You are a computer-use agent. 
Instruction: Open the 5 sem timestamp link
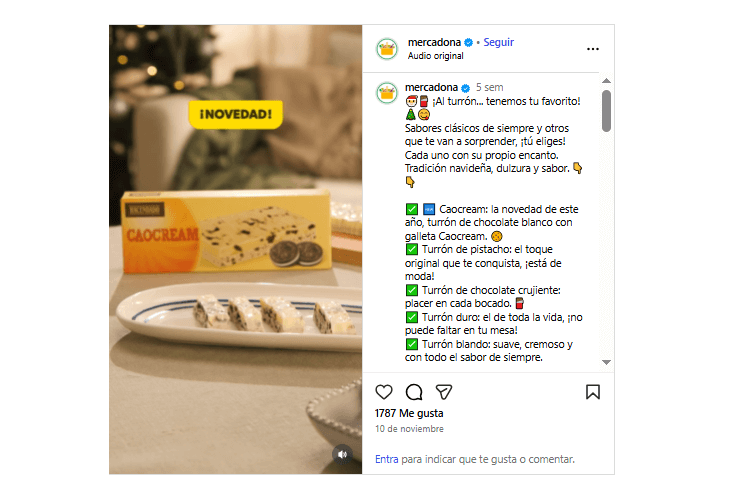(491, 87)
